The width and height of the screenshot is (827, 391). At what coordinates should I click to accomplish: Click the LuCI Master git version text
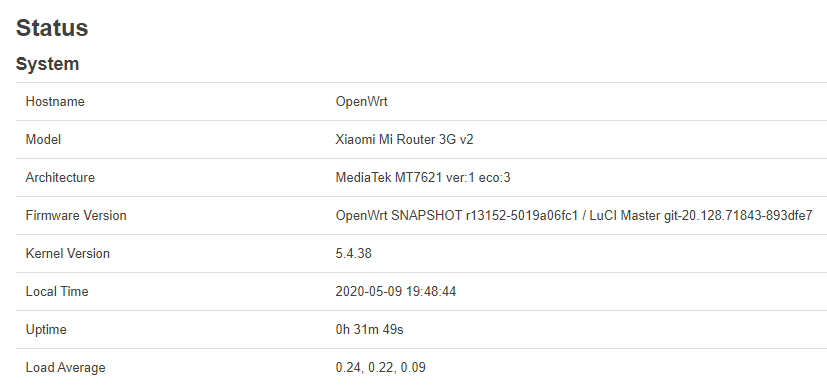(703, 215)
